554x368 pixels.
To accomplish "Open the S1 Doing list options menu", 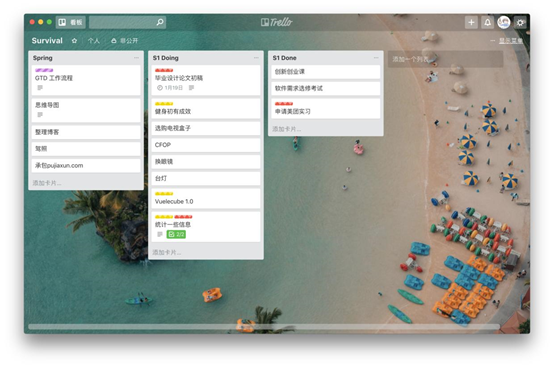I will tap(256, 58).
